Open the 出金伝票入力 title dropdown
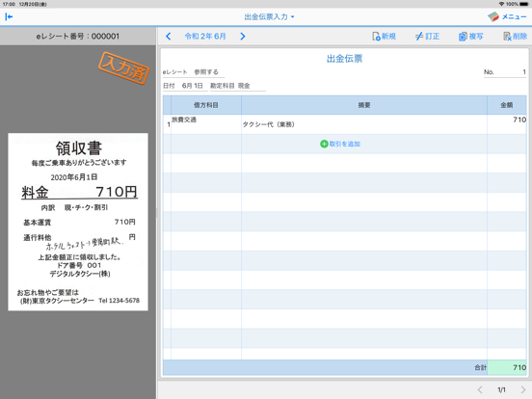 click(269, 16)
